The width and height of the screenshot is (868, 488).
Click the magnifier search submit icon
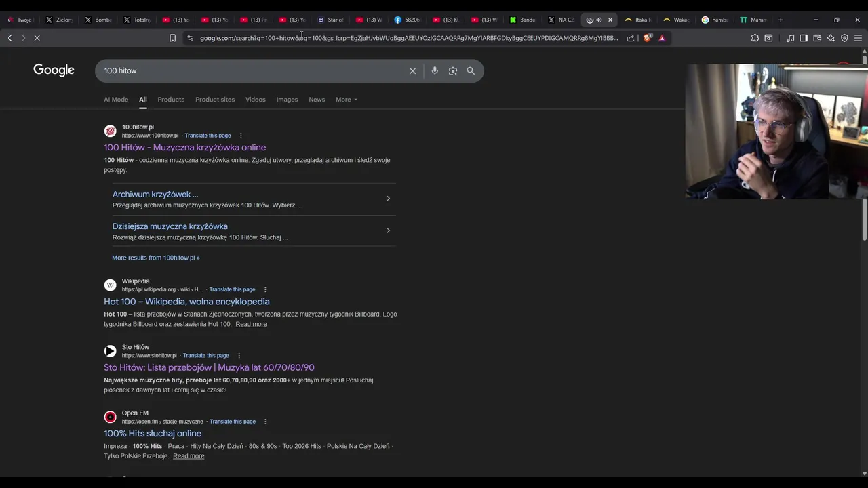pyautogui.click(x=471, y=70)
